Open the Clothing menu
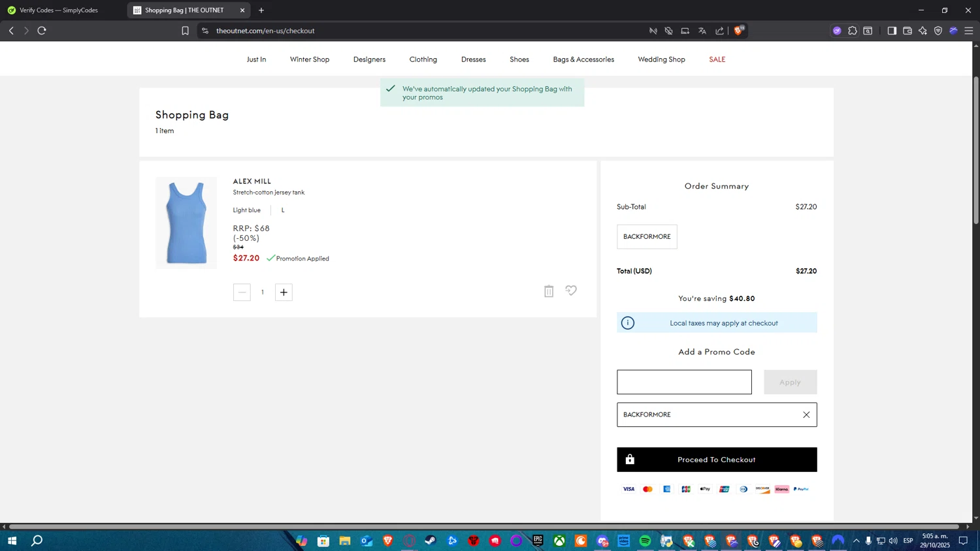This screenshot has width=980, height=551. point(423,59)
